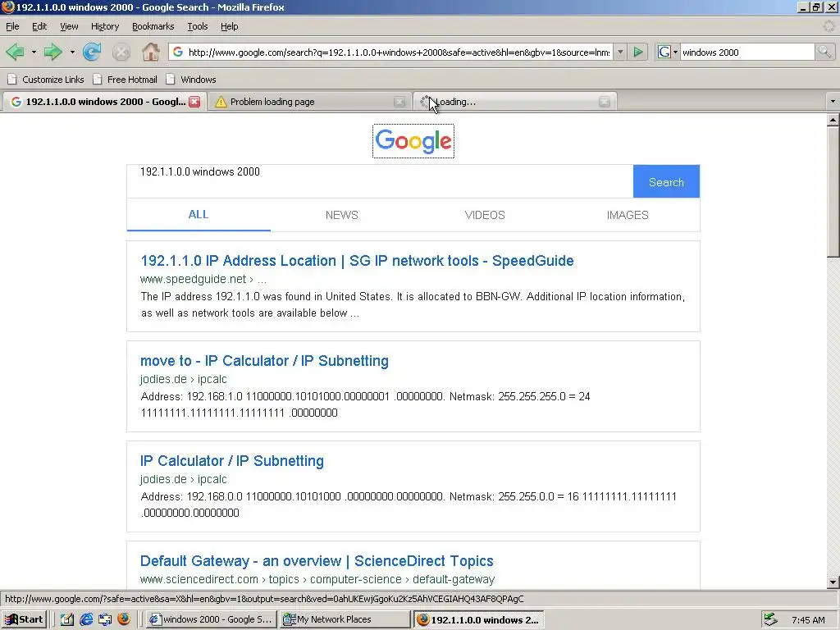Click the scrollbar up arrow

pyautogui.click(x=833, y=121)
